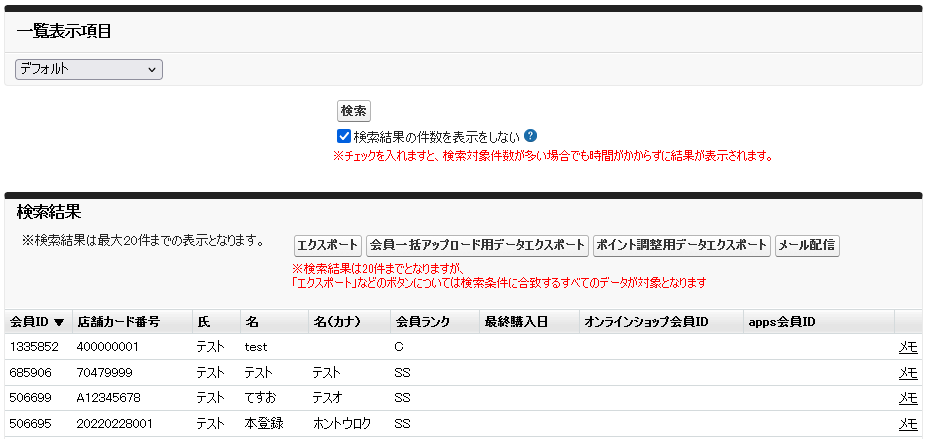Open メモ link for member 685906
This screenshot has width=928, height=439.
[x=907, y=372]
